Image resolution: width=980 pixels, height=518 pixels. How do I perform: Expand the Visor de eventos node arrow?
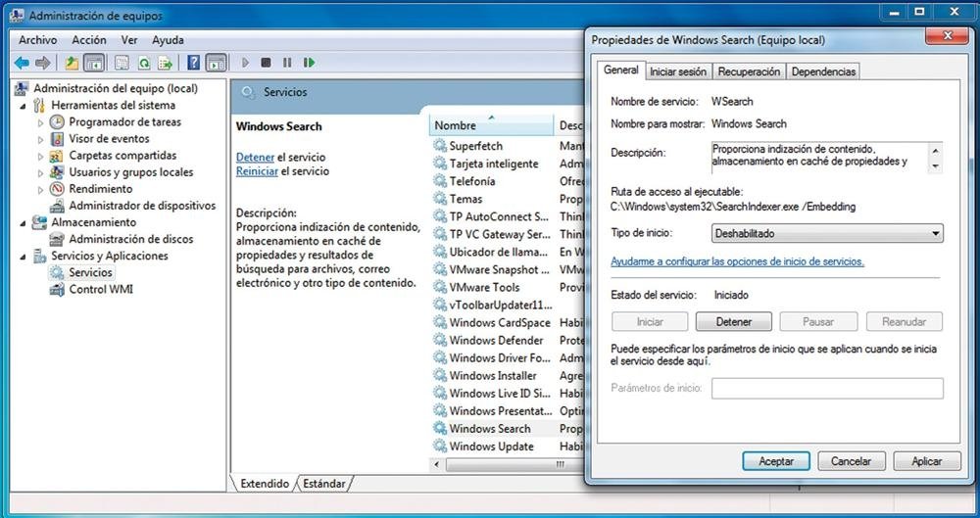[41, 139]
